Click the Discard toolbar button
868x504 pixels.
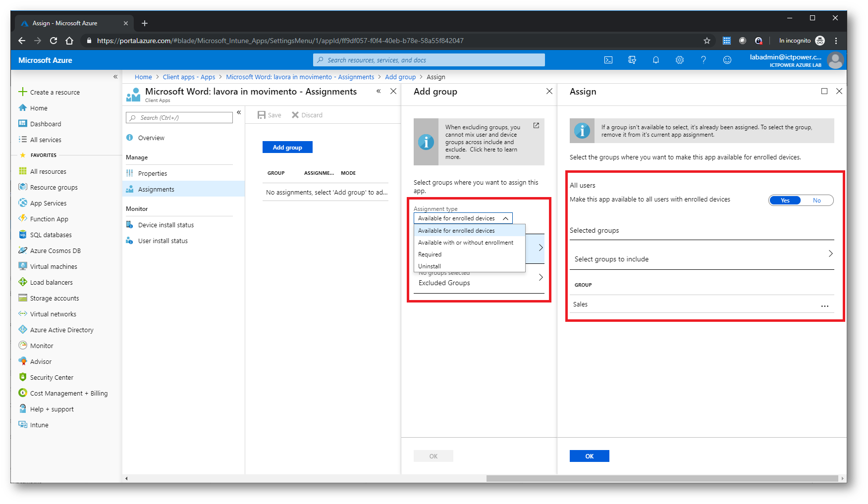coord(307,115)
